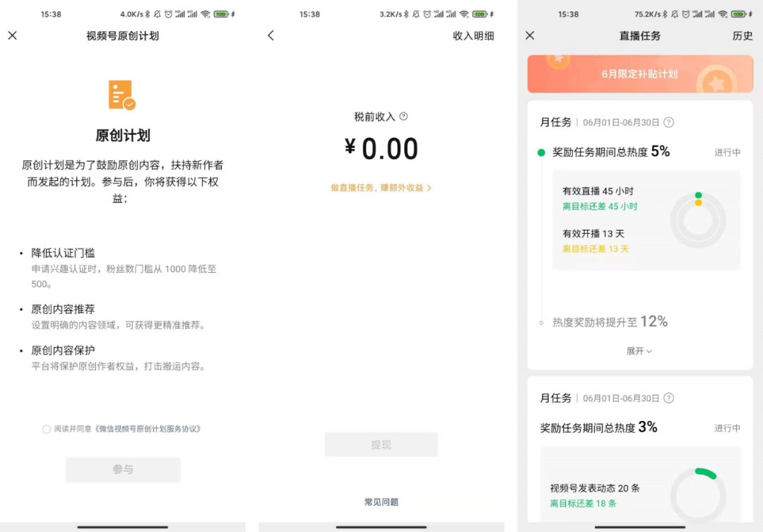The width and height of the screenshot is (763, 532).
Task: Tap 离目标还差 13 天 text
Action: (x=596, y=249)
